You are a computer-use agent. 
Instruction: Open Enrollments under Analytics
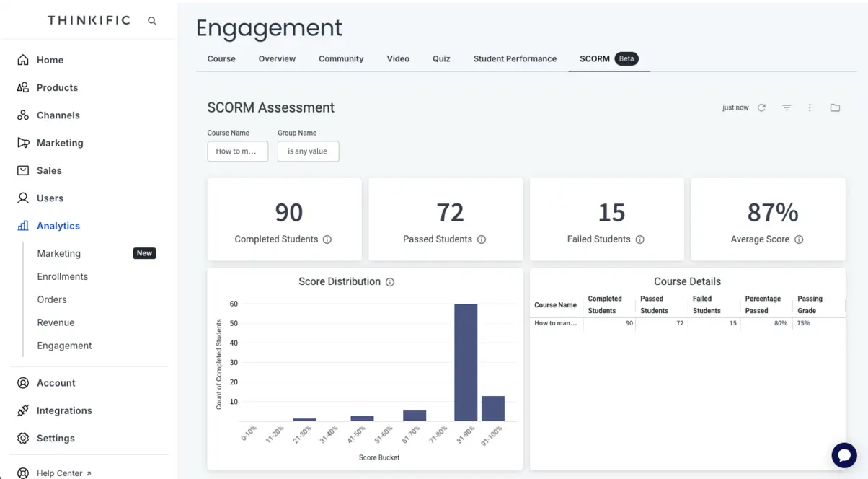coord(63,276)
